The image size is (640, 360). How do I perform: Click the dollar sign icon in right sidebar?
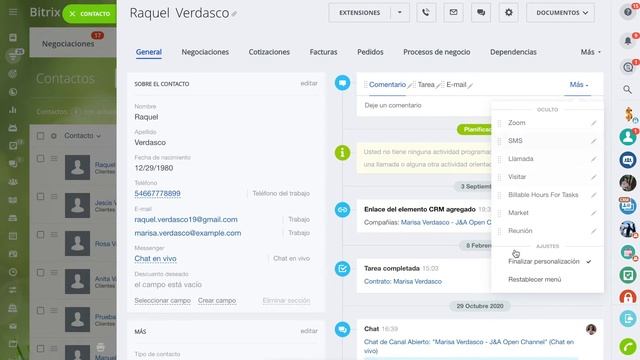629,114
